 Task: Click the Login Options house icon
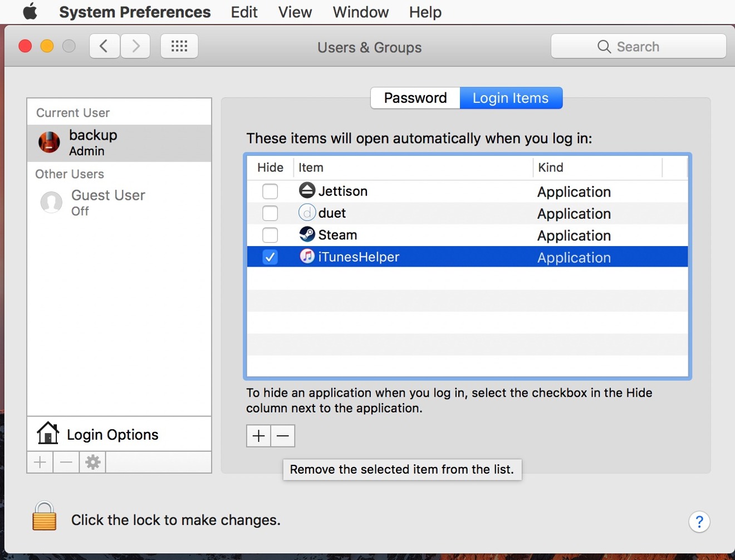(48, 433)
